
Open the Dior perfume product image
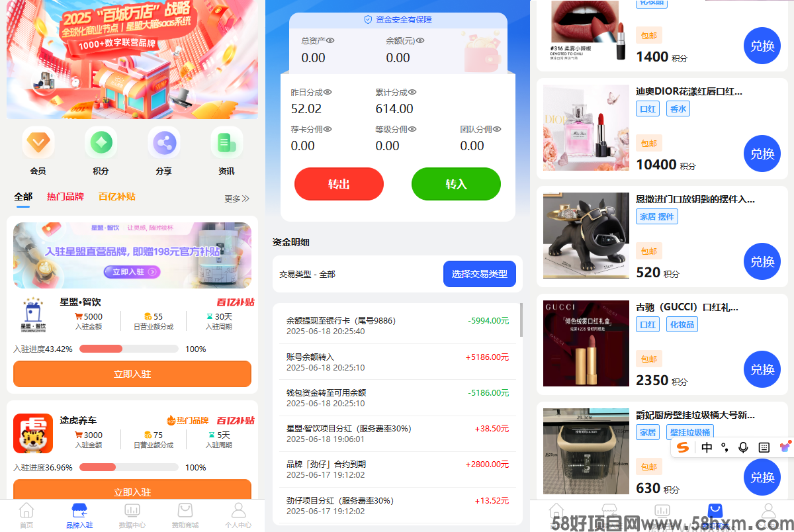pos(586,128)
